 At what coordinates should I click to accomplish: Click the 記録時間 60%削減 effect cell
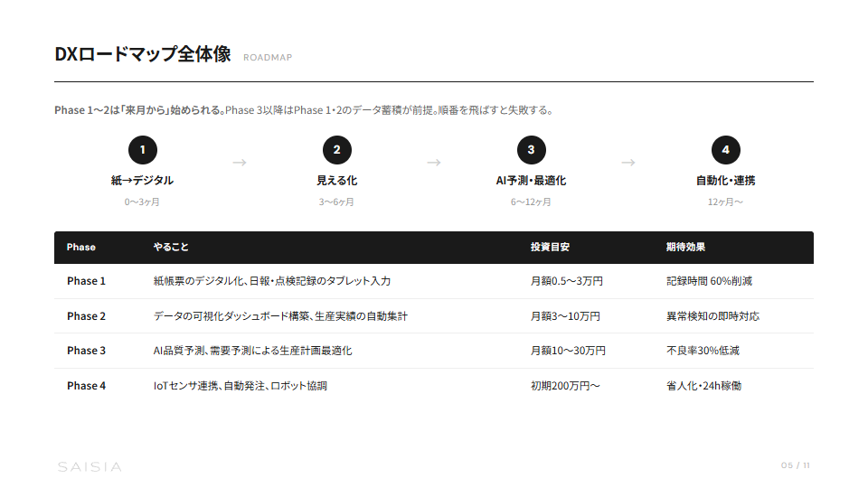[709, 281]
